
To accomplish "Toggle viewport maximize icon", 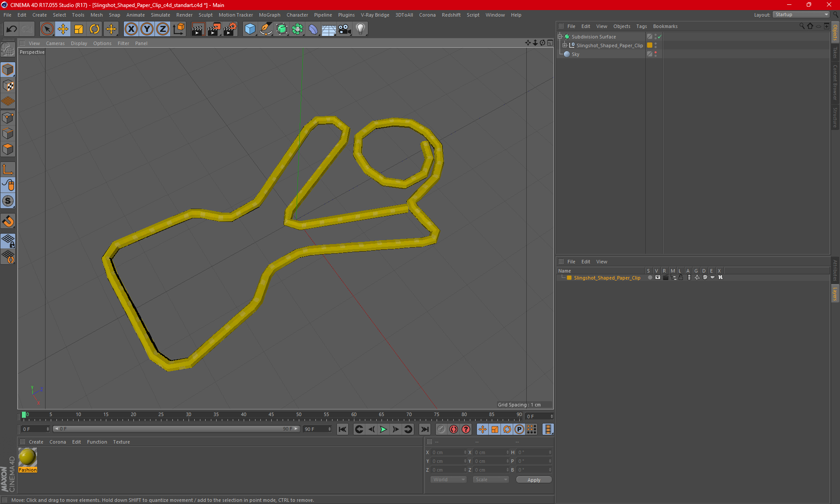I will point(550,43).
